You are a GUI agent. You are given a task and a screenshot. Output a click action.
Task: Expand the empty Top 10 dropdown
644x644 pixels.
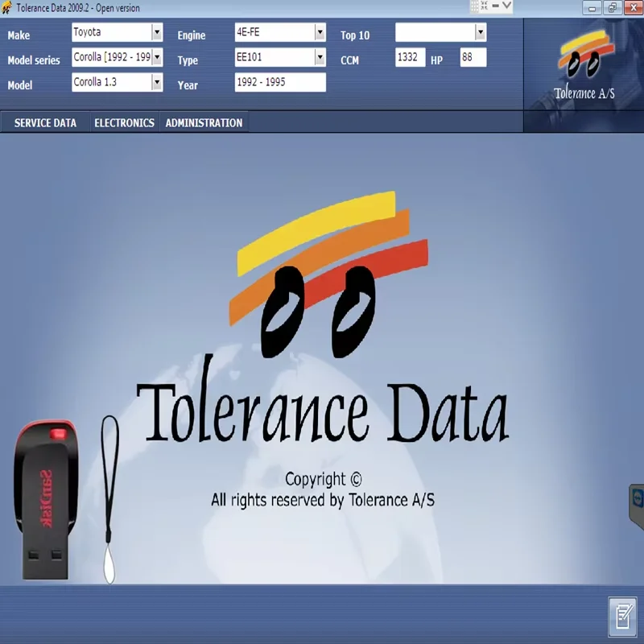pos(440,32)
